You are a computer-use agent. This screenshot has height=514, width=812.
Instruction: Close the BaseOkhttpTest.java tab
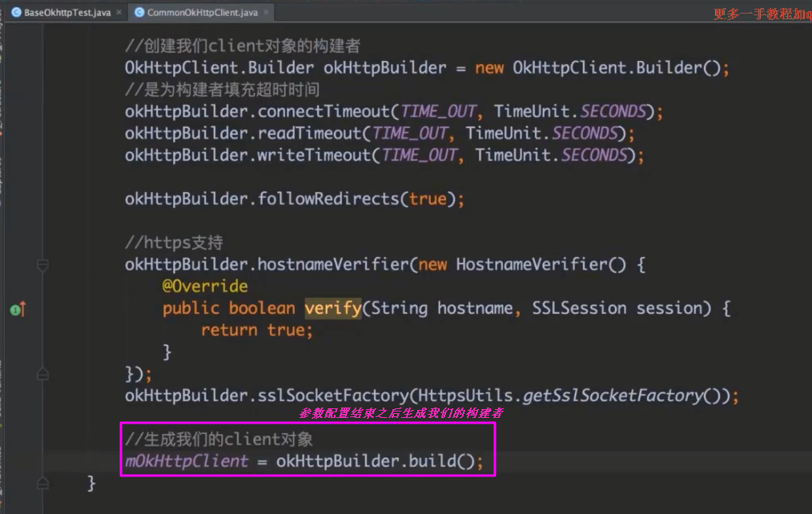click(119, 12)
